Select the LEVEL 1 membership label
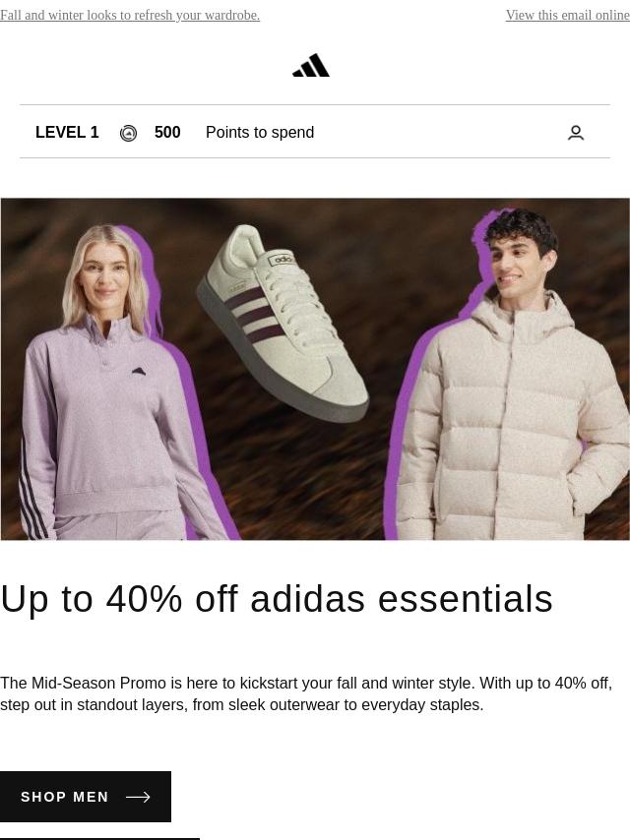Viewport: 630px width, 840px height. (x=67, y=133)
